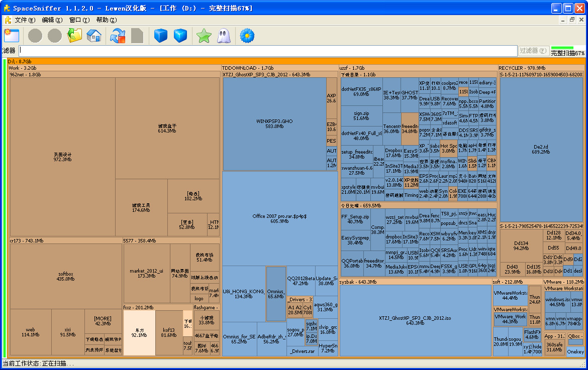Click into the filter text input field
This screenshot has width=588, height=370.
point(268,51)
